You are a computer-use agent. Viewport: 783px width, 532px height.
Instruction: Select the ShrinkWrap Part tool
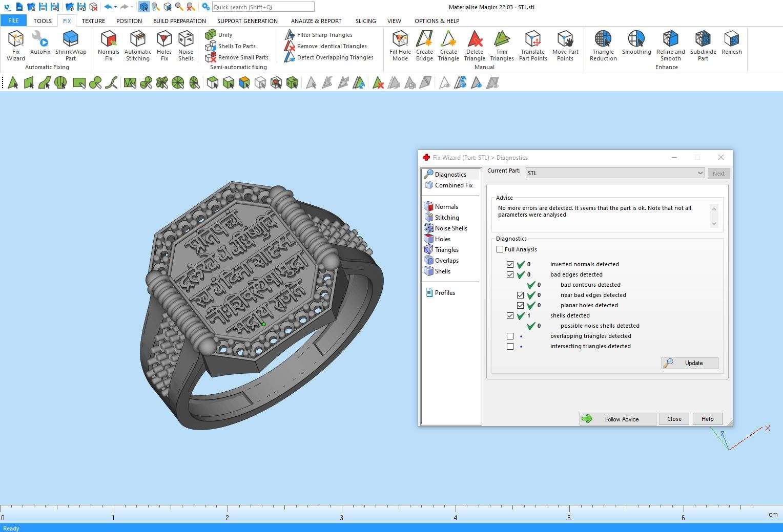click(x=71, y=45)
